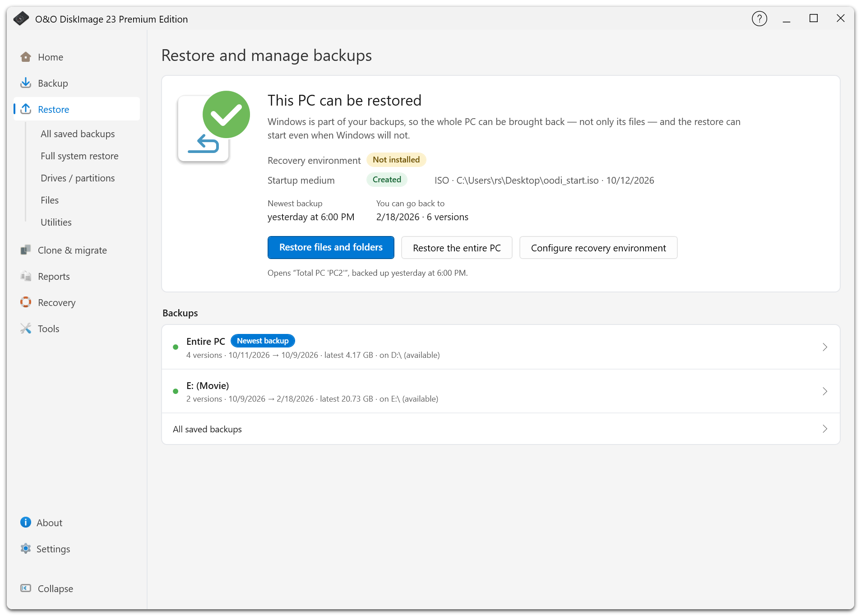The width and height of the screenshot is (861, 616).
Task: Open the Files submenu item
Action: 50,200
